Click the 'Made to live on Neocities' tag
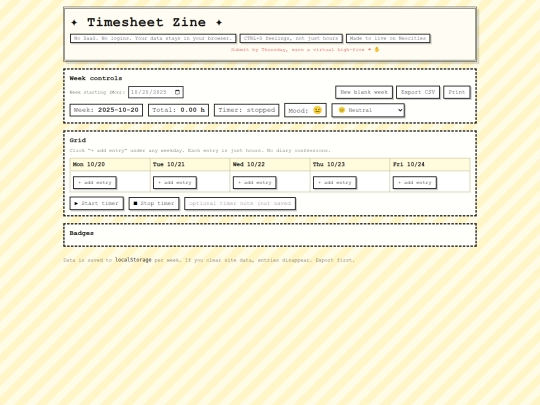Image resolution: width=540 pixels, height=405 pixels. tap(388, 38)
